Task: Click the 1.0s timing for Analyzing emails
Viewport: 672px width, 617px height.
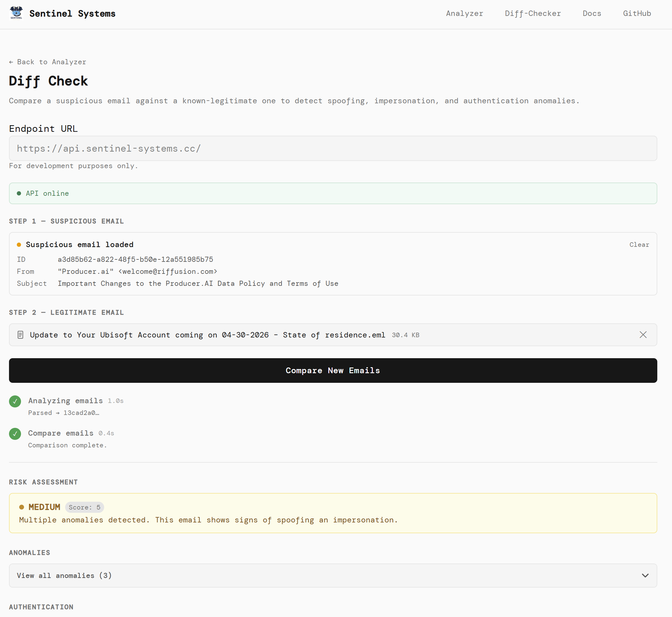Action: tap(116, 401)
